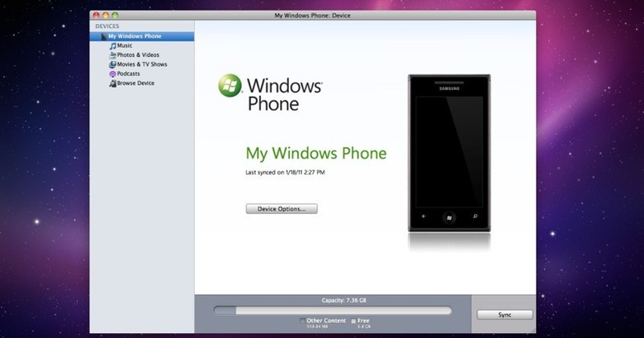
Task: Click the green Windows Phone logo
Action: tap(230, 85)
